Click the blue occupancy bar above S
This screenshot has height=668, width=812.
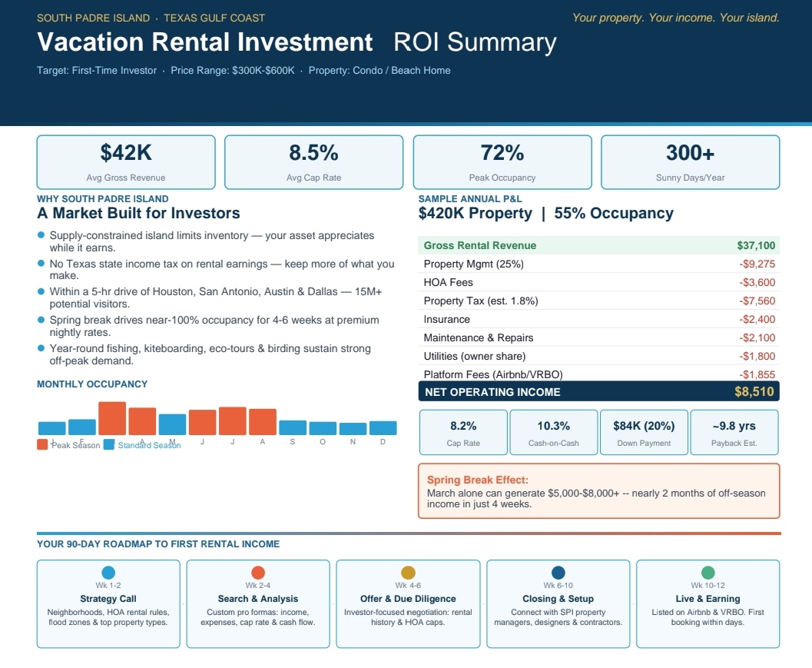(x=293, y=427)
